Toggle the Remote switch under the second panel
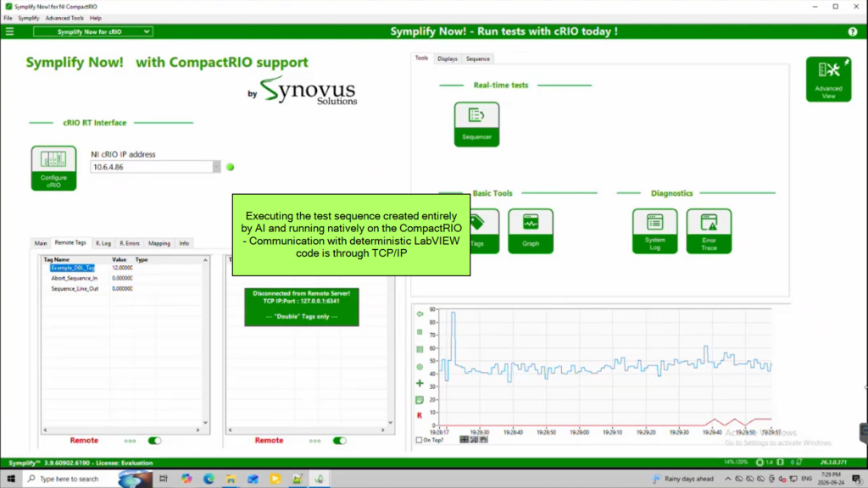This screenshot has height=488, width=868. click(x=339, y=441)
